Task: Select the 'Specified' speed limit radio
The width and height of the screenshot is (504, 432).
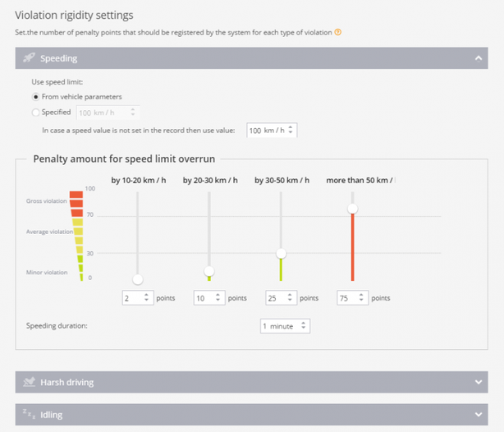Action: click(x=35, y=113)
